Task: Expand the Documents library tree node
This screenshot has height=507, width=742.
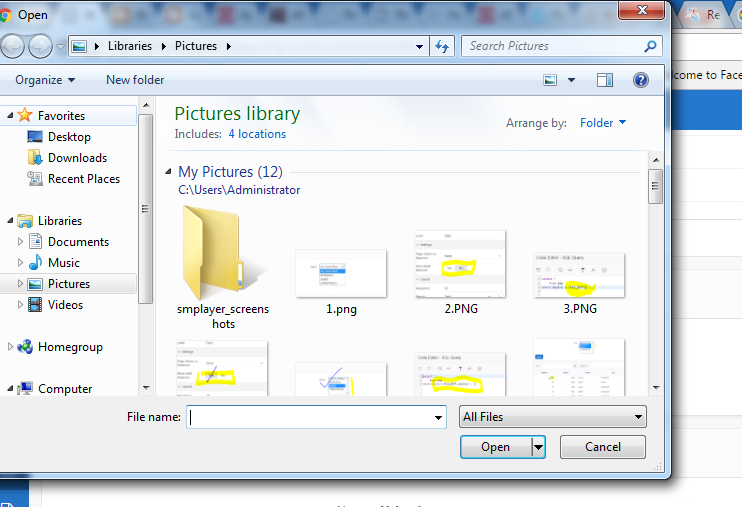Action: point(20,242)
